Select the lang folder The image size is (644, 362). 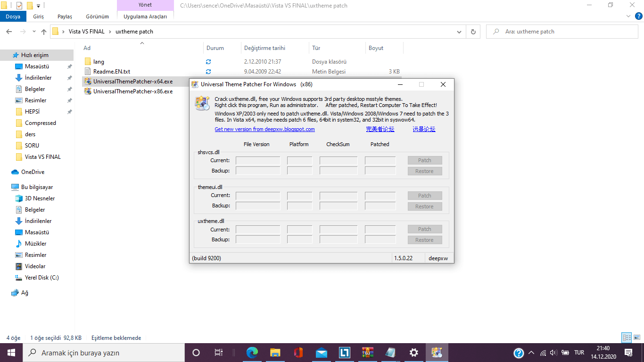point(99,62)
